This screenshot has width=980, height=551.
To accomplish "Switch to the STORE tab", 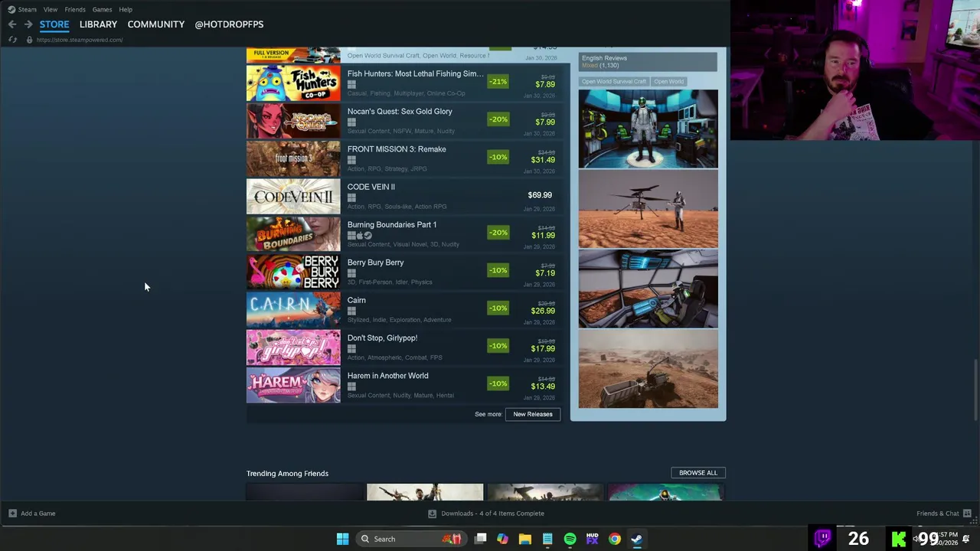I will (x=54, y=24).
